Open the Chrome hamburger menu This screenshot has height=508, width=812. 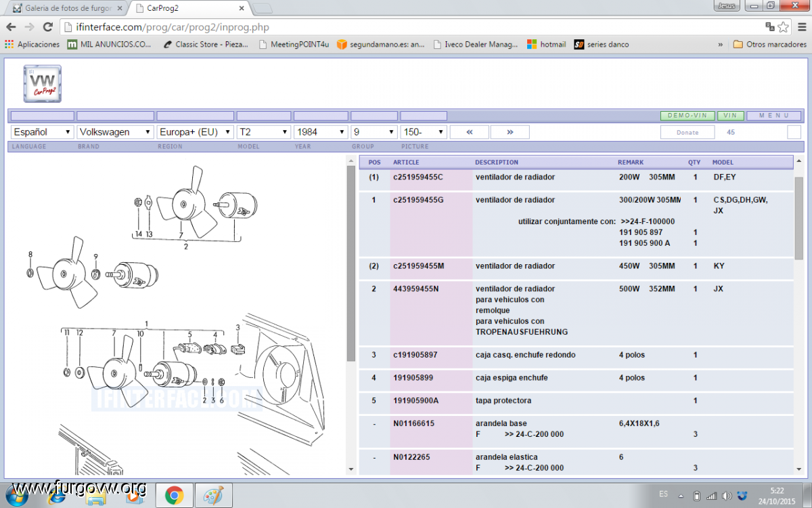pos(800,27)
